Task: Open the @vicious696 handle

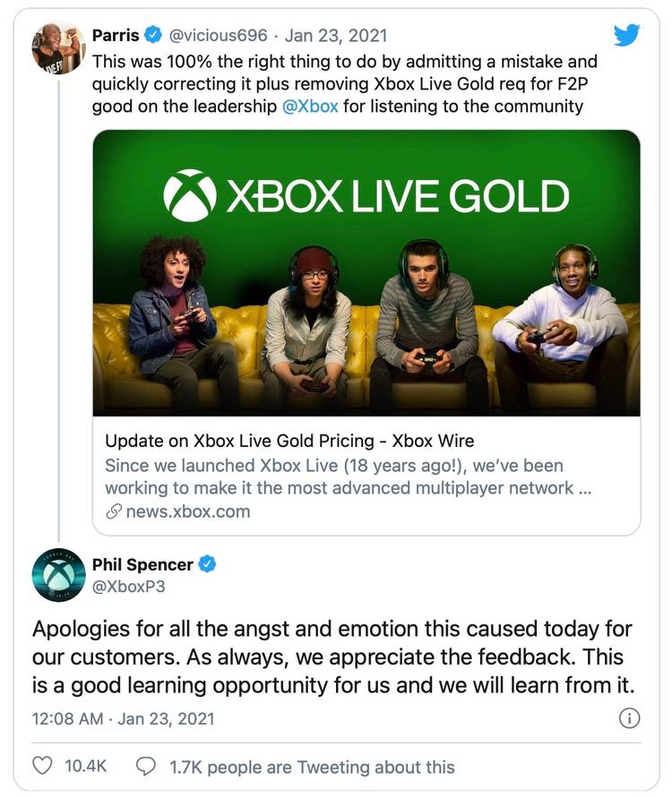Action: pyautogui.click(x=218, y=36)
